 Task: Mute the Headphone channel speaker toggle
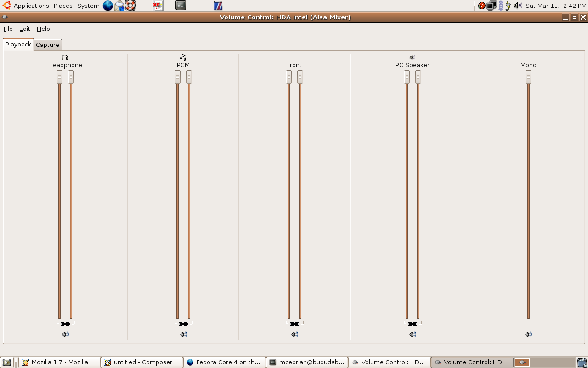click(65, 334)
